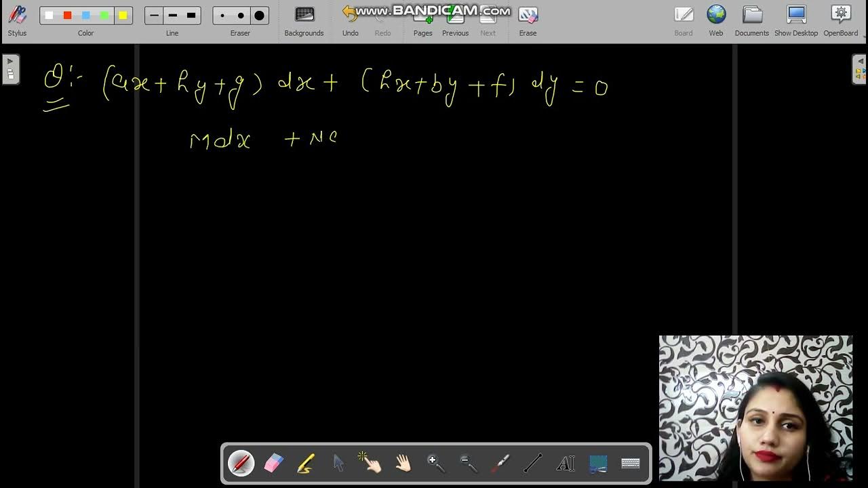Viewport: 868px width, 488px height.
Task: Choose the medium eraser size
Action: [x=241, y=15]
